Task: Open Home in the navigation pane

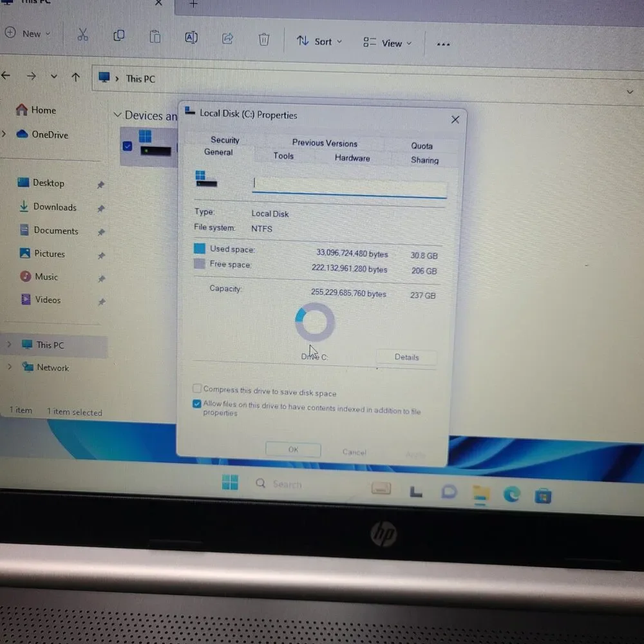Action: [35, 110]
